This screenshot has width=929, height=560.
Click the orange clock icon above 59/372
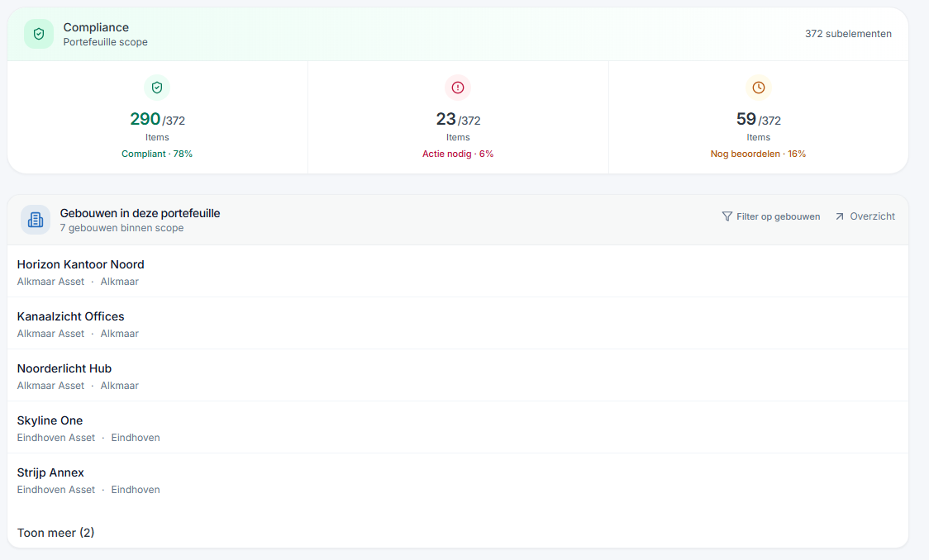[x=759, y=88]
